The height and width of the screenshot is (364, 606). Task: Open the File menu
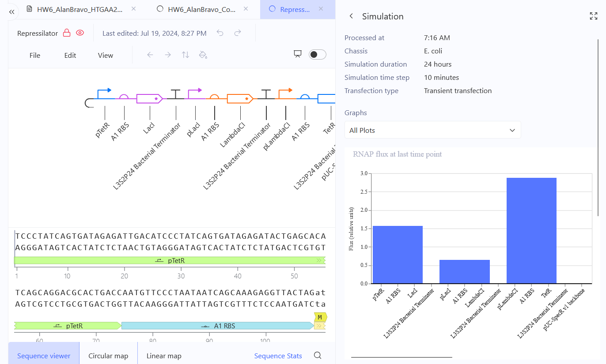point(35,55)
